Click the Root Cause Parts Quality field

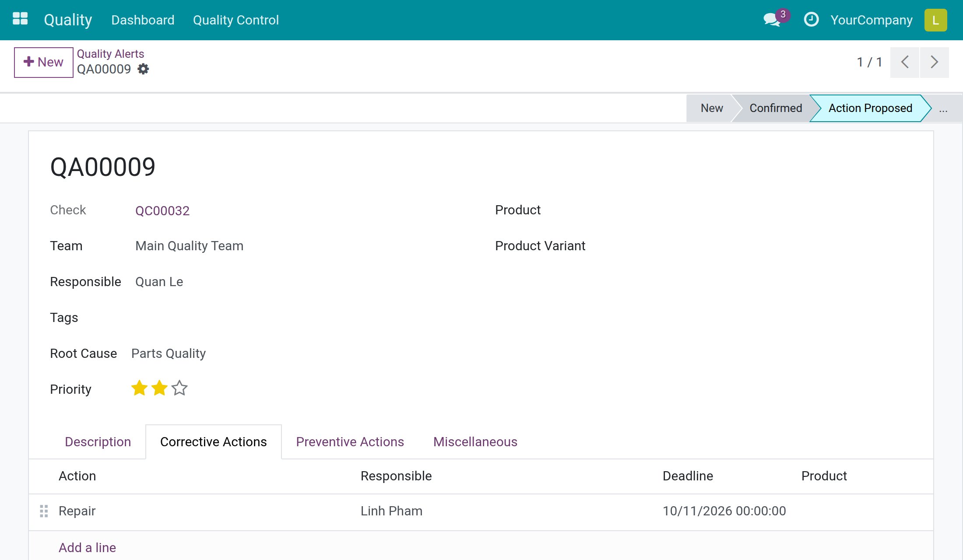click(169, 353)
